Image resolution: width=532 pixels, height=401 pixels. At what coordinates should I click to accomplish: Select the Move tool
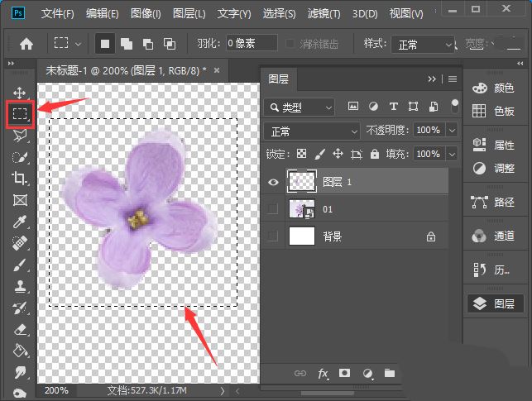pyautogui.click(x=19, y=93)
